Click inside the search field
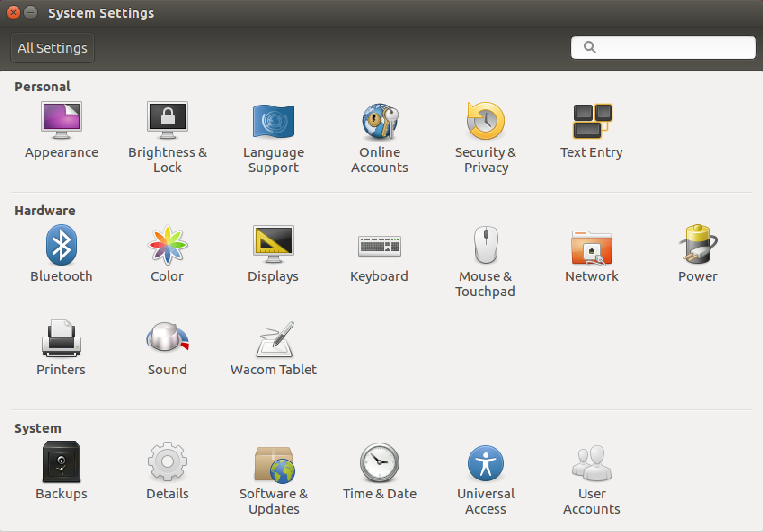Screen dimensions: 763x532 663,47
